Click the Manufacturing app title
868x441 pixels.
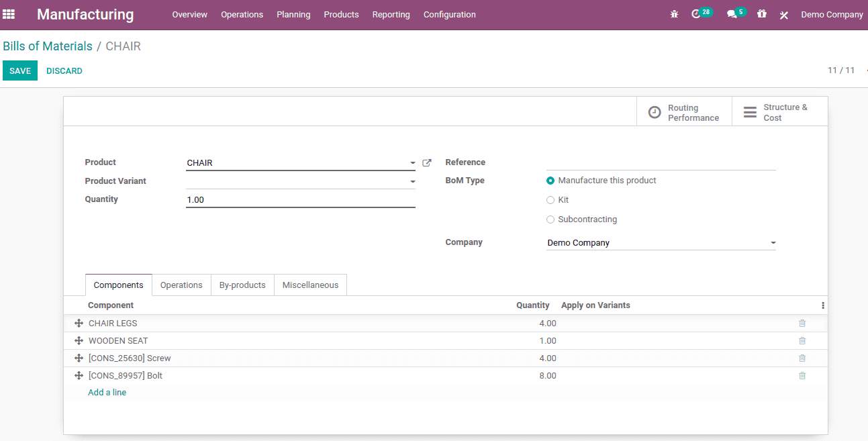pos(85,15)
